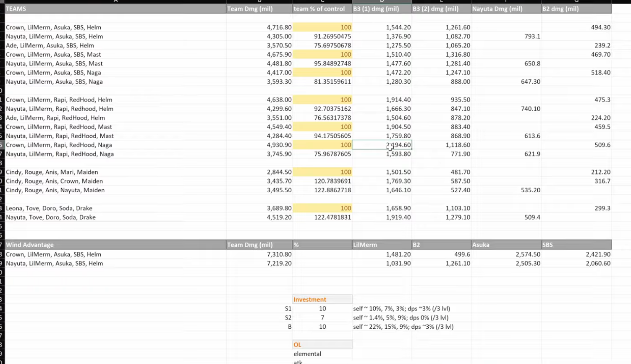The image size is (631, 364).
Task: Click the SBS damage value 2,421.90
Action: point(576,254)
